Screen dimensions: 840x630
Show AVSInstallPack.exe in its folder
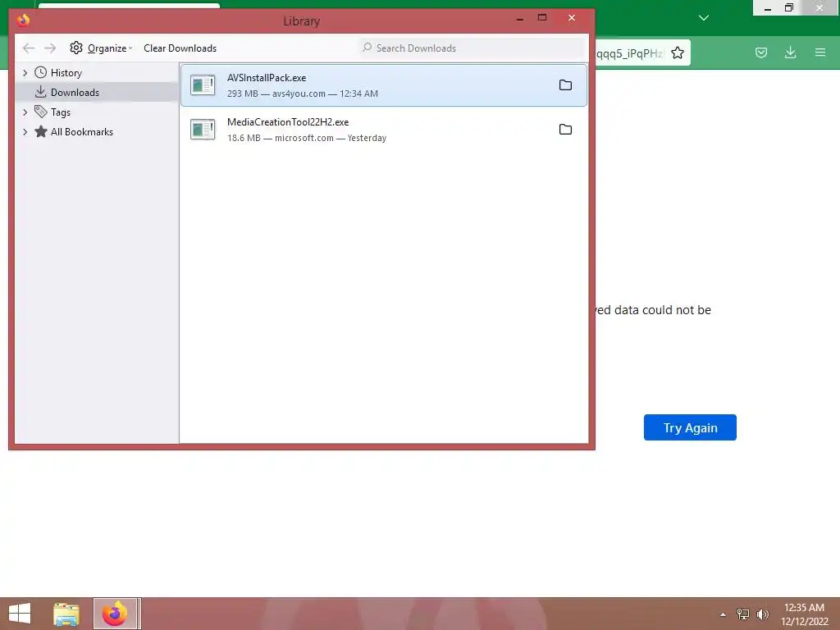pyautogui.click(x=565, y=85)
